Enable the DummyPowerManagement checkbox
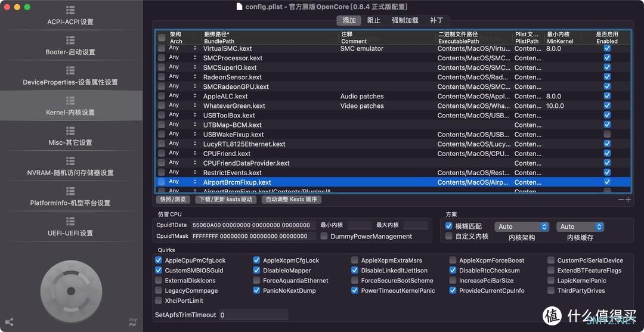The width and height of the screenshot is (644, 332). (324, 237)
